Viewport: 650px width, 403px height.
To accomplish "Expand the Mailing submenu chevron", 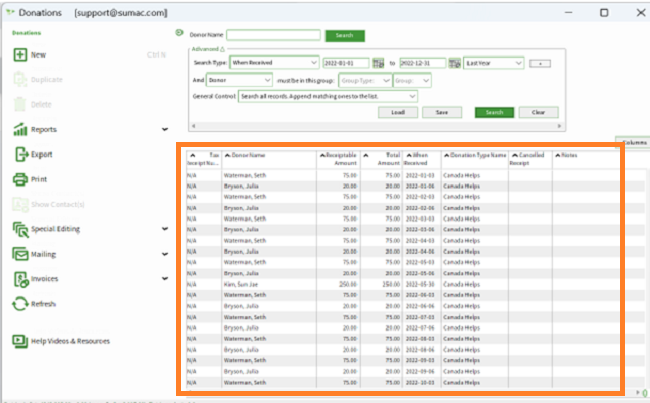I will [165, 254].
